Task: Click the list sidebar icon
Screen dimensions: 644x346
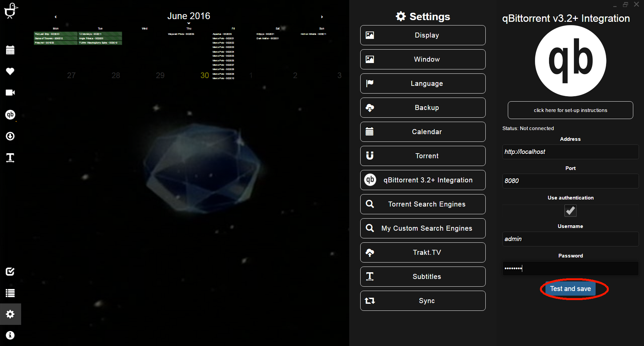Action: tap(10, 293)
